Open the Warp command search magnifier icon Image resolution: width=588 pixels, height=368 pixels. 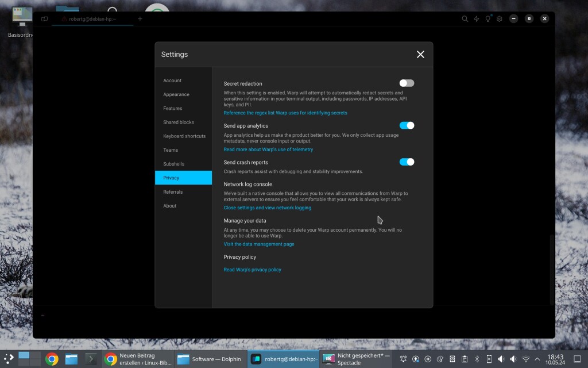pos(465,19)
